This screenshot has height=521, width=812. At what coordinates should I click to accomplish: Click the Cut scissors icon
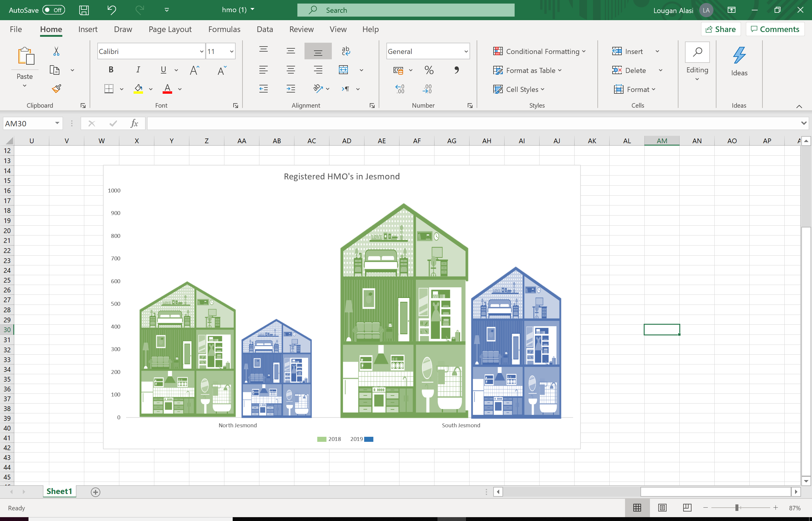[x=56, y=51]
